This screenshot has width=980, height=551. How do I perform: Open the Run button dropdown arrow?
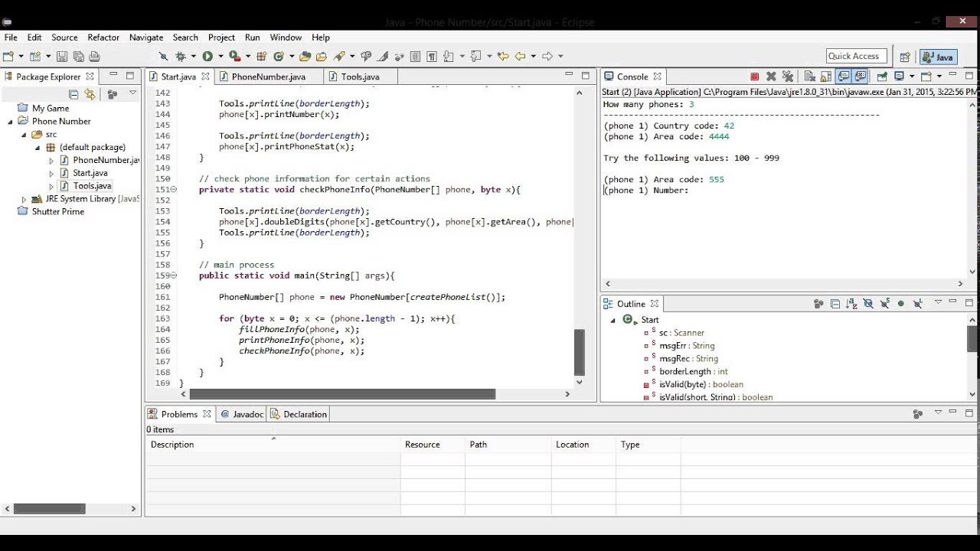(220, 57)
